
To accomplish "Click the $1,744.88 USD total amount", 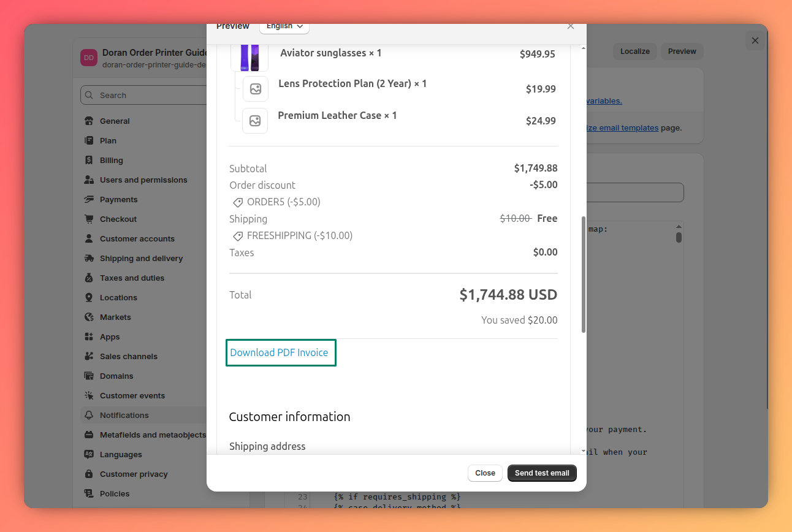I will point(508,295).
